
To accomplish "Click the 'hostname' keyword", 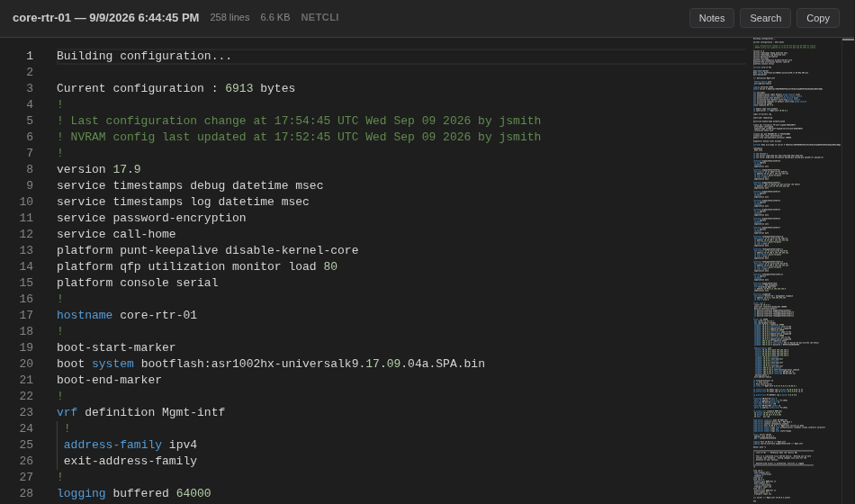I will pos(85,315).
